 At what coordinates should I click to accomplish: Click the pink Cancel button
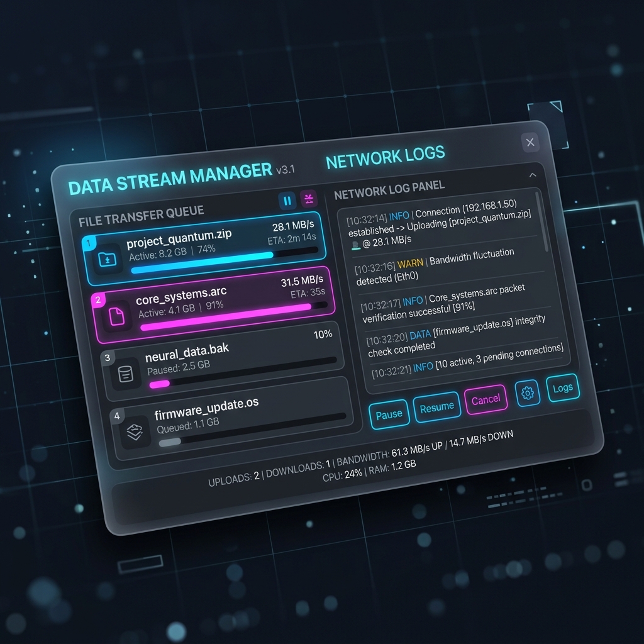click(486, 399)
